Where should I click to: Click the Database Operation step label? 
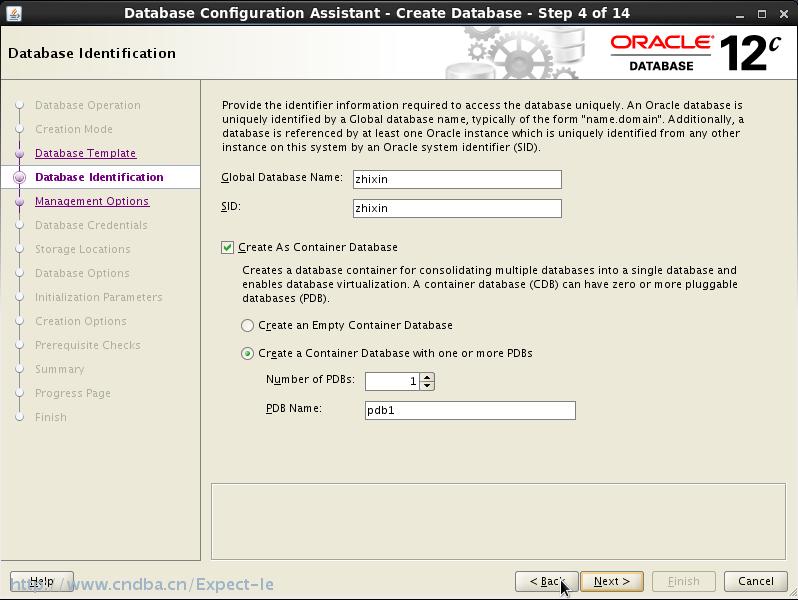[88, 105]
